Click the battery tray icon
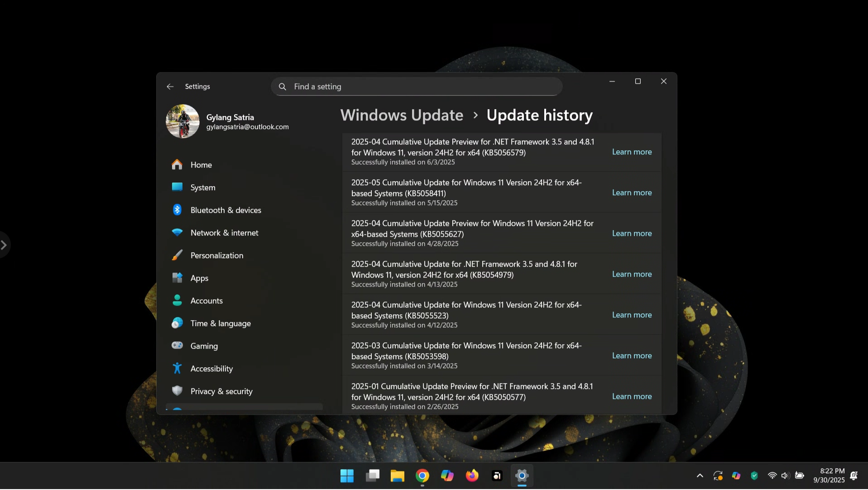This screenshot has width=868, height=490. (800, 476)
